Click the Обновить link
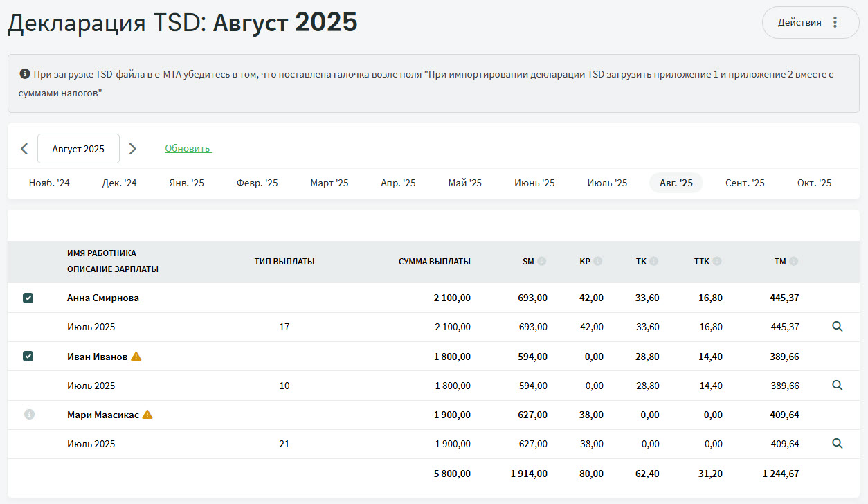 tap(188, 149)
